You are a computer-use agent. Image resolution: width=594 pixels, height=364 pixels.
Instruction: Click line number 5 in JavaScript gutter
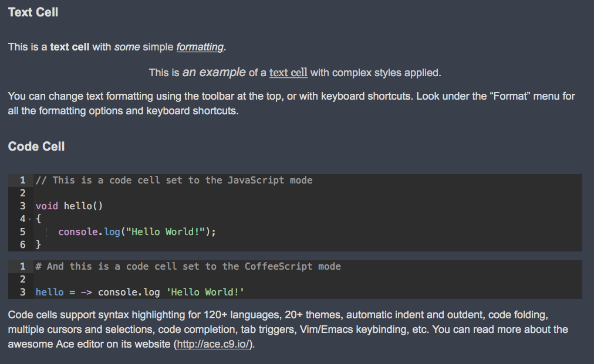[x=23, y=232]
